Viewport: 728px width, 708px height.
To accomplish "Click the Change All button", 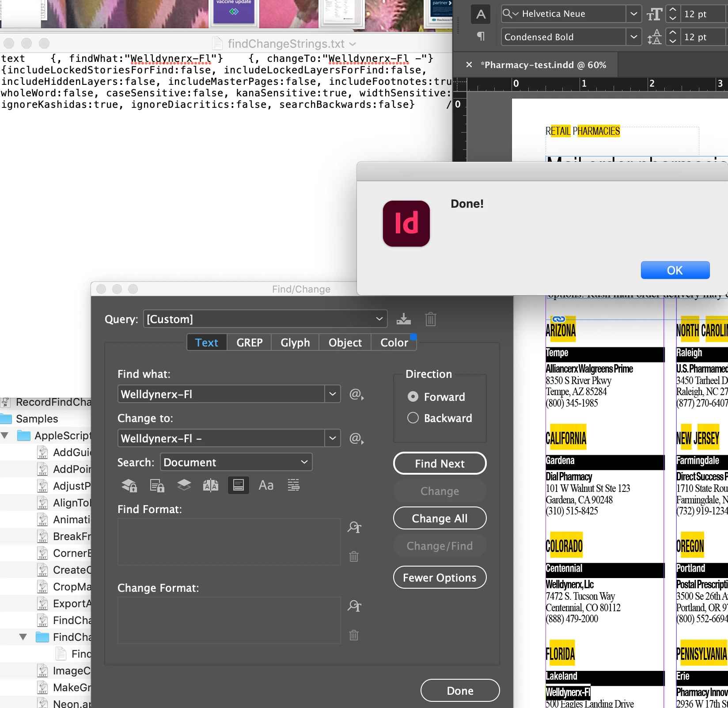I will pos(440,518).
